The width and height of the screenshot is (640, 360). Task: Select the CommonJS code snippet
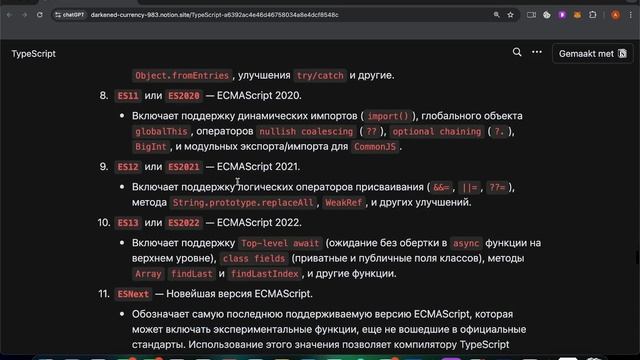click(375, 147)
